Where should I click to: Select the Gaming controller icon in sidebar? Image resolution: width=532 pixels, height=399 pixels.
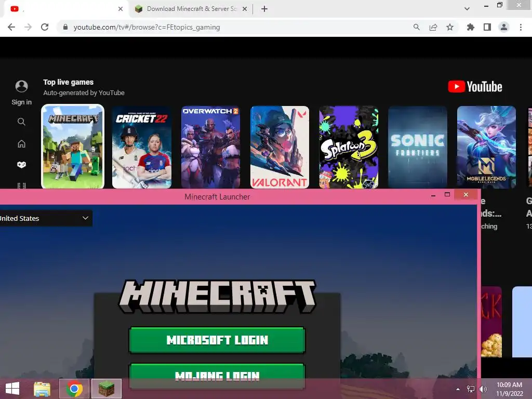[x=21, y=165]
